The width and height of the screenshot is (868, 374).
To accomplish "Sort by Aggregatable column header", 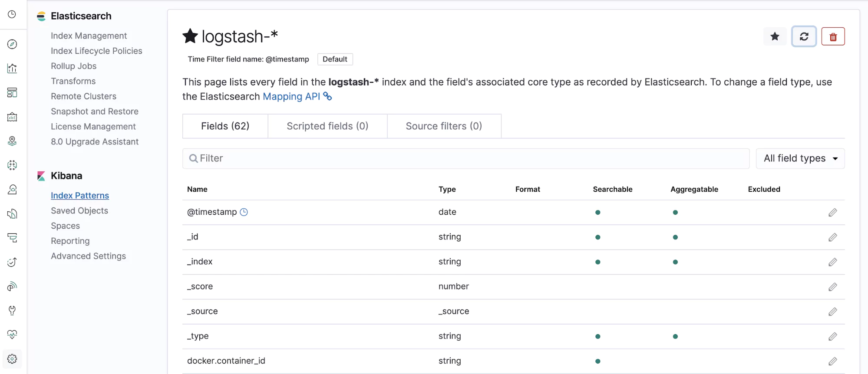I will tap(694, 189).
